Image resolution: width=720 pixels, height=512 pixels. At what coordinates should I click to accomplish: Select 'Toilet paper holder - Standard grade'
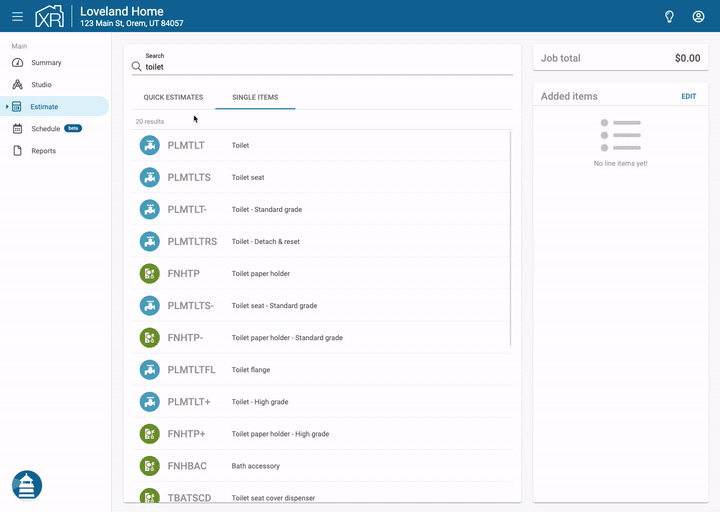click(x=287, y=338)
